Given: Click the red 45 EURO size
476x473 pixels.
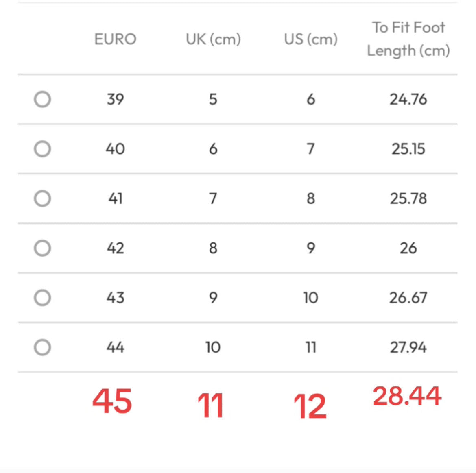Looking at the screenshot, I should pos(112,401).
